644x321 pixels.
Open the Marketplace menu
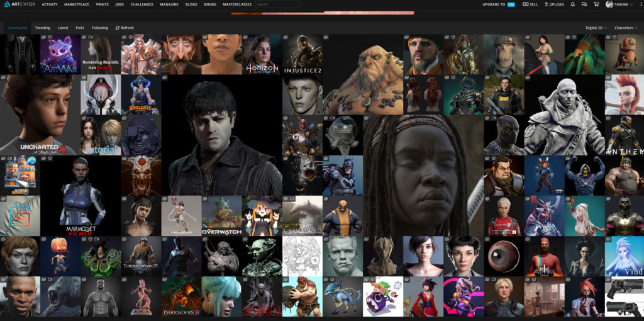(x=77, y=4)
